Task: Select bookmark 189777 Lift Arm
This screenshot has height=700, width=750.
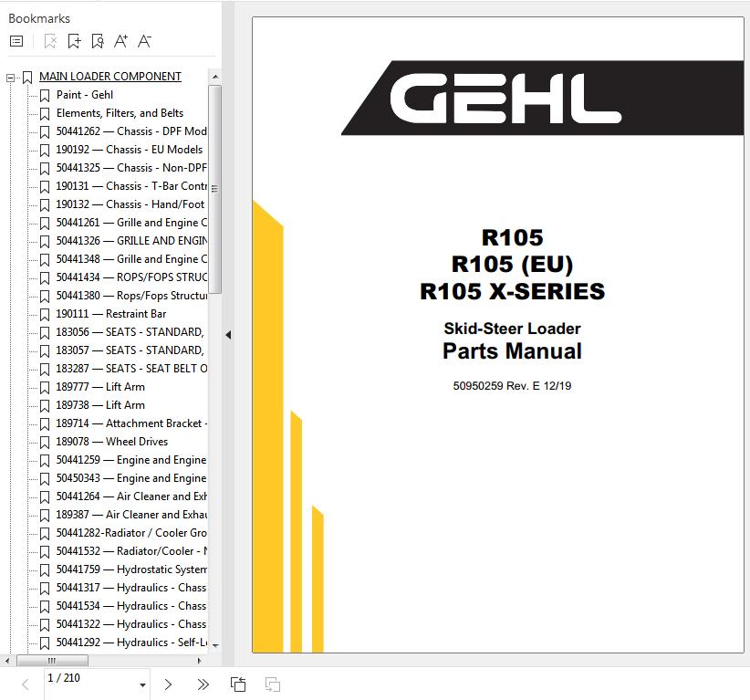Action: click(100, 387)
